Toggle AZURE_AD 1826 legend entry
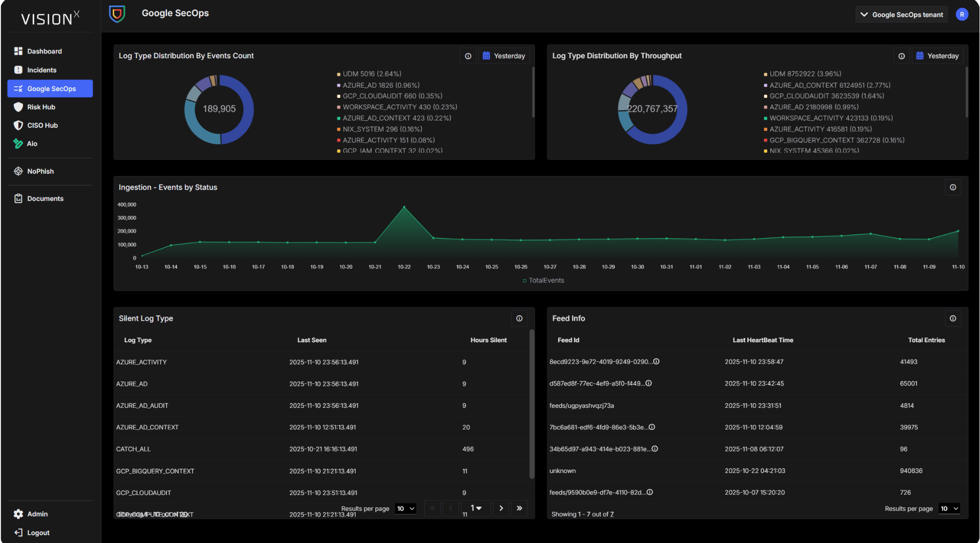This screenshot has width=980, height=543. pyautogui.click(x=378, y=85)
